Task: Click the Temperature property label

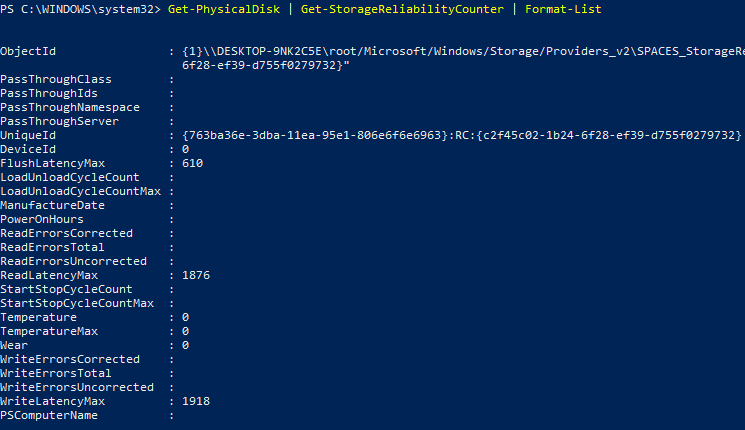Action: [x=38, y=317]
